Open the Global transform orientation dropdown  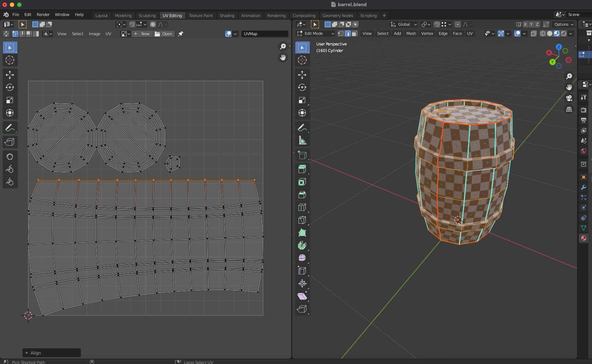[404, 24]
